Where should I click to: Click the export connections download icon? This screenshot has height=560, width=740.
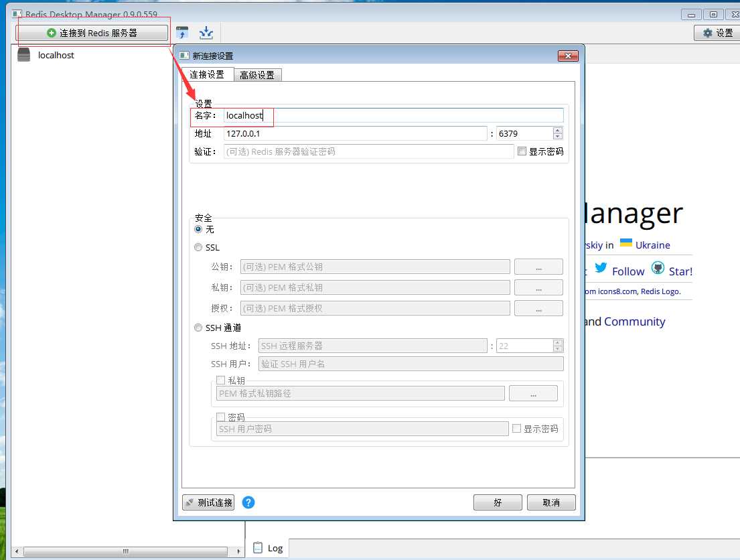click(206, 33)
